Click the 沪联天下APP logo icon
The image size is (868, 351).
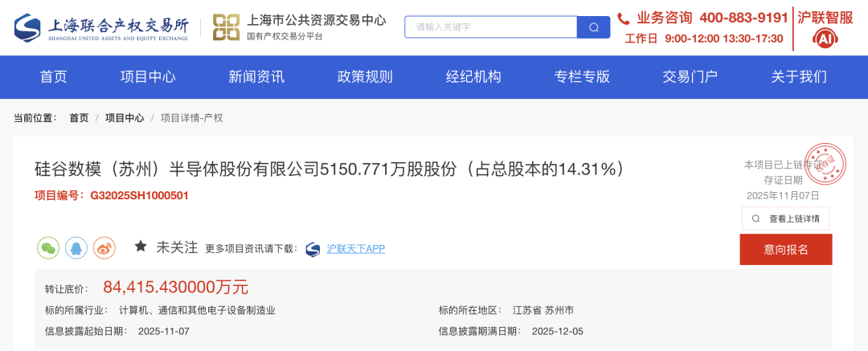313,249
